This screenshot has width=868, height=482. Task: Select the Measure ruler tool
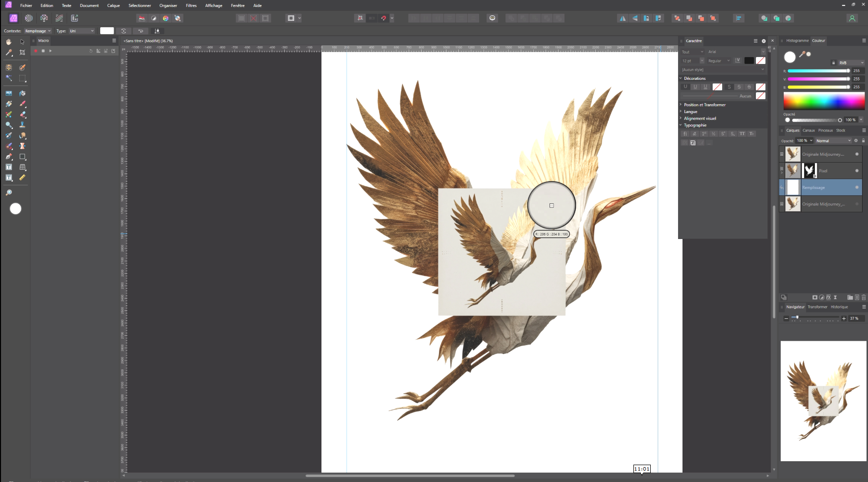(22, 178)
